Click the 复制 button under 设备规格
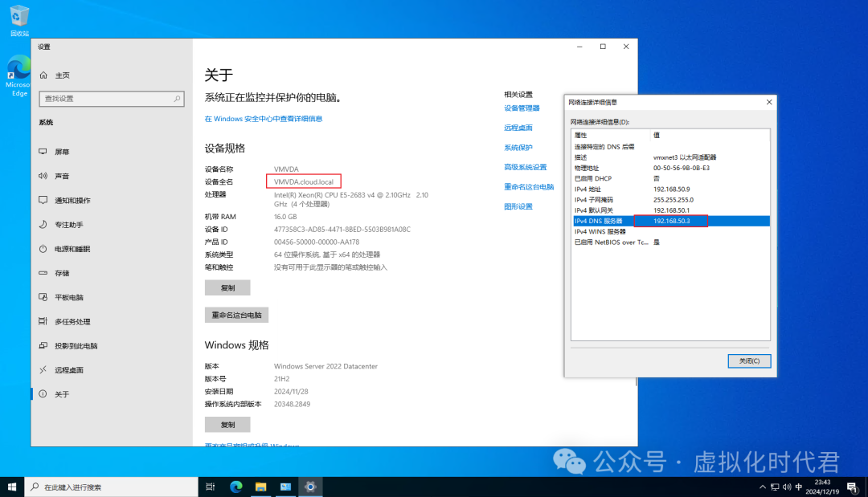 point(227,287)
